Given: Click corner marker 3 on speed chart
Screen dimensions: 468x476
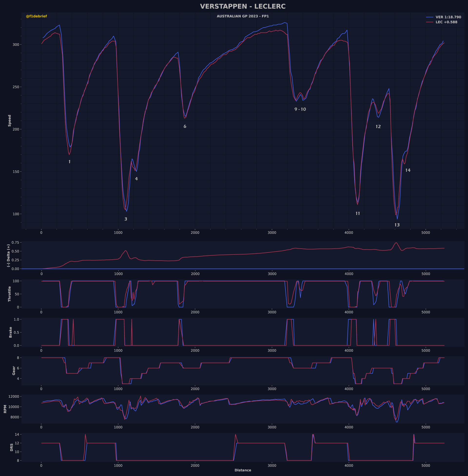Looking at the screenshot, I should click(126, 219).
